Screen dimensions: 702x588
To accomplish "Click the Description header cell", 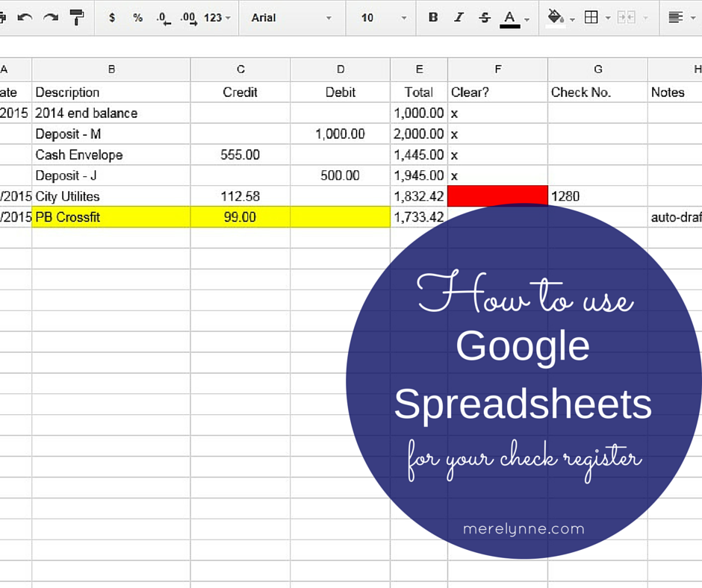I will click(111, 93).
